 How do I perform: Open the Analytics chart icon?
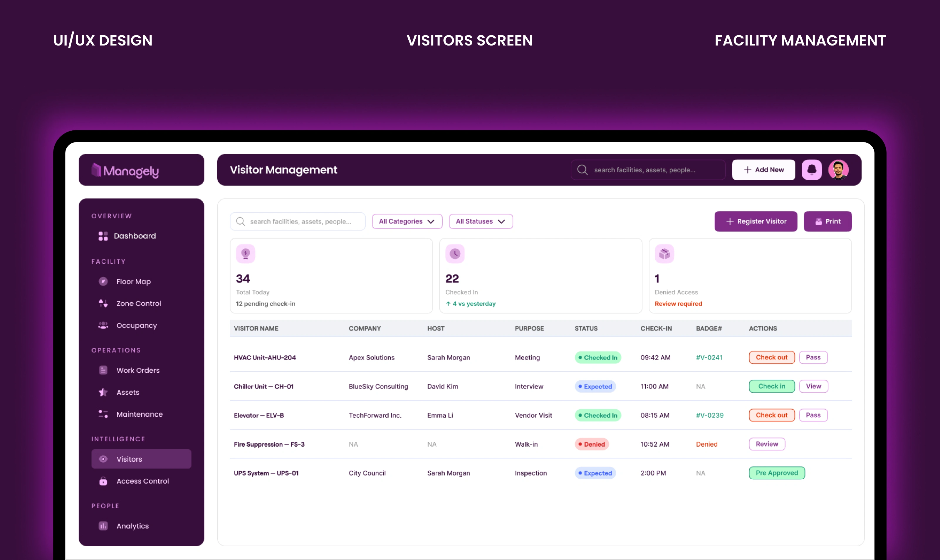pyautogui.click(x=103, y=526)
